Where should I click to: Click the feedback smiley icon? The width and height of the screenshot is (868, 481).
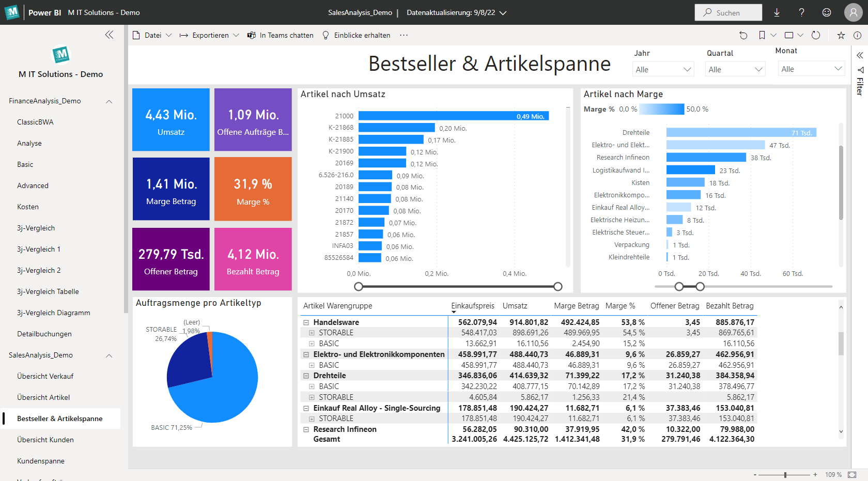point(827,12)
